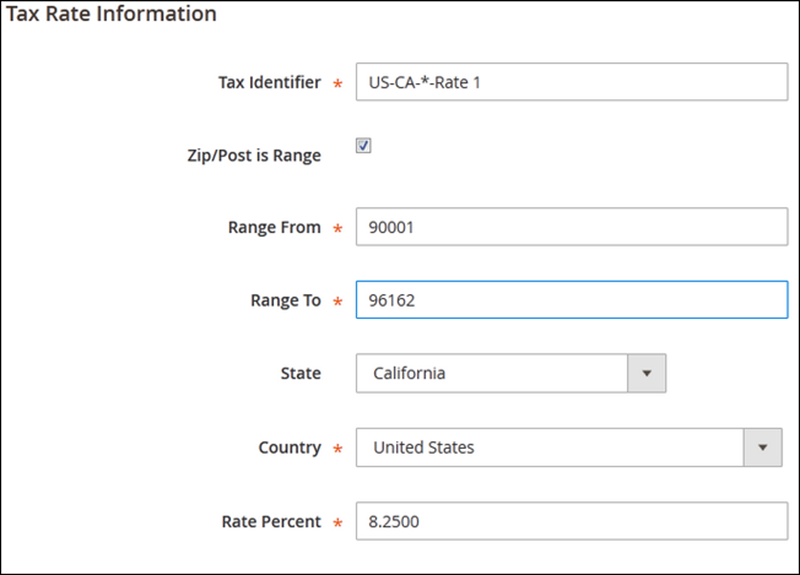800x575 pixels.
Task: Click the "Range From" field label
Action: [x=274, y=227]
